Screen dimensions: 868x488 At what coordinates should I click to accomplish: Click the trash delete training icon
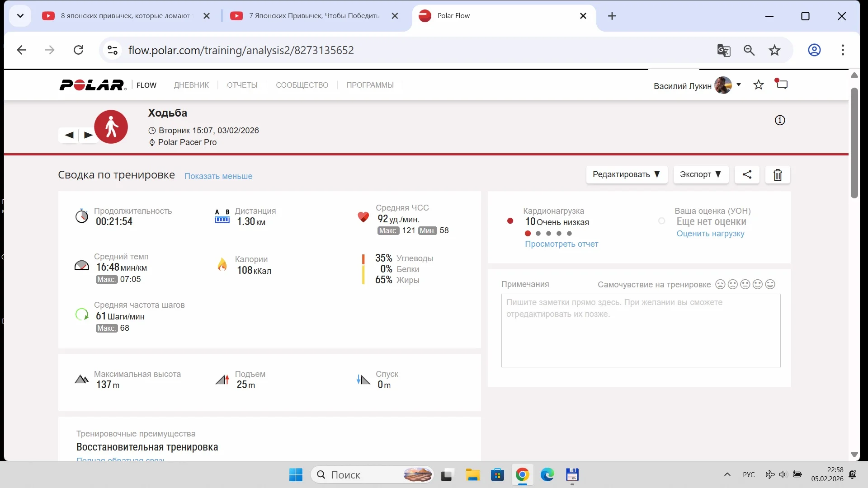coord(778,175)
